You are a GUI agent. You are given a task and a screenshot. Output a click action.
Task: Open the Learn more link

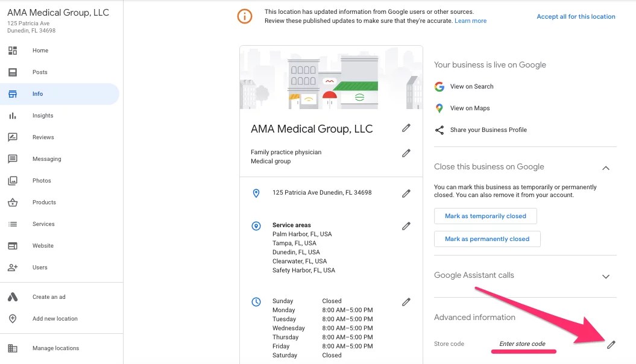470,20
